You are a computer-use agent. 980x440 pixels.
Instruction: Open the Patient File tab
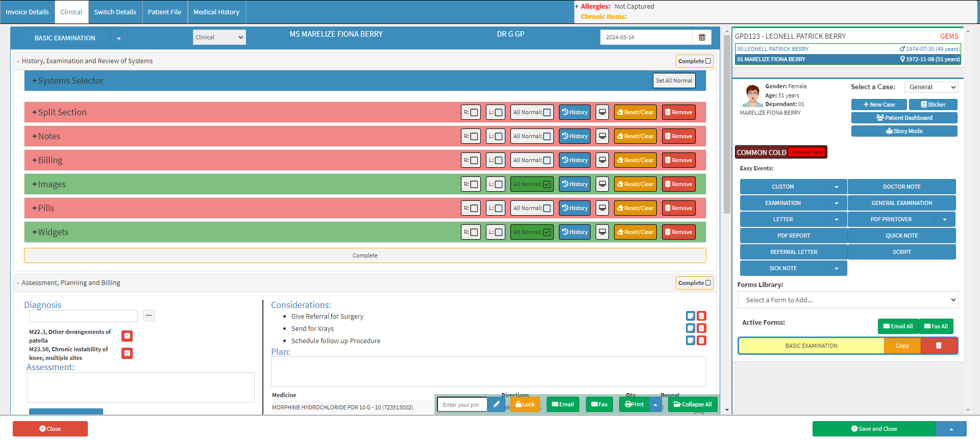tap(164, 12)
